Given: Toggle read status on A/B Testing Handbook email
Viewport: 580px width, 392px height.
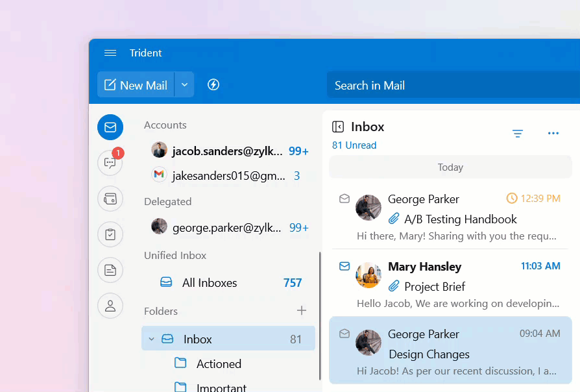Looking at the screenshot, I should pos(344,199).
